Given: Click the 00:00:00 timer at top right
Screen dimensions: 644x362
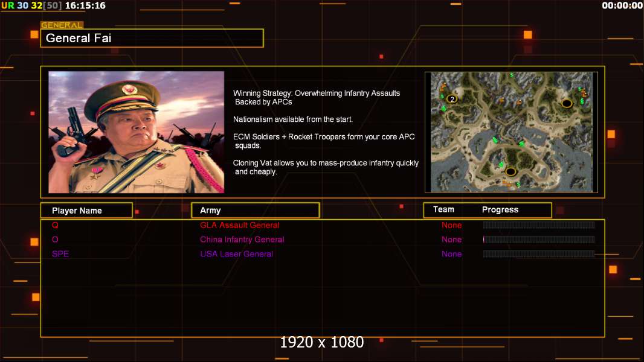Looking at the screenshot, I should coord(622,5).
